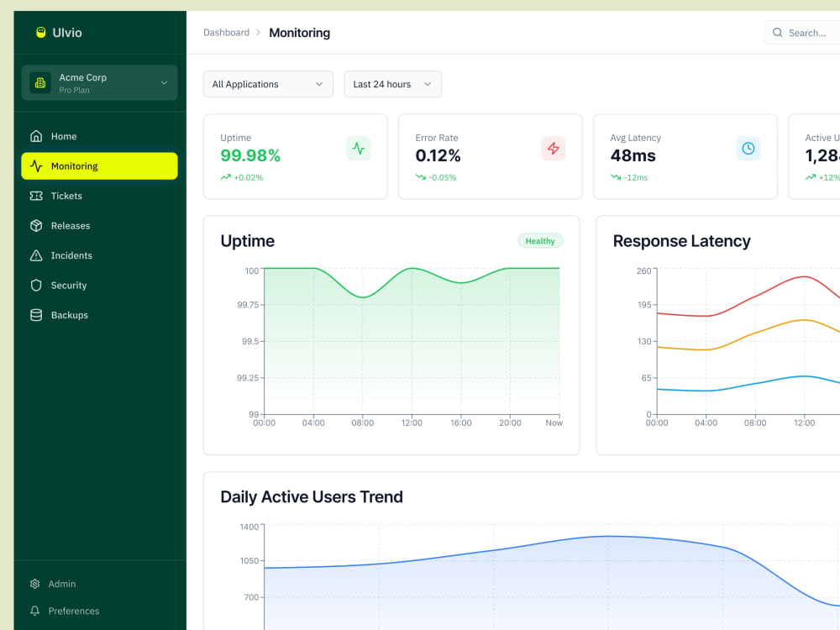840x630 pixels.
Task: Click the -0.05% error rate trend
Action: [x=436, y=177]
